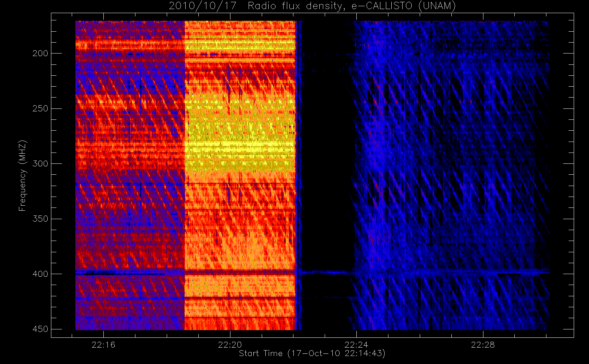Click the 'Frequency (MHZ)' y-axis label
Viewport: 589px width, 364px height.
click(x=23, y=175)
